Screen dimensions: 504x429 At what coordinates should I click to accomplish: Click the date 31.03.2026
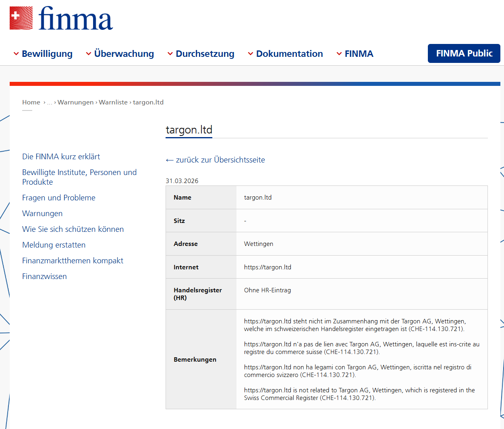tap(182, 181)
